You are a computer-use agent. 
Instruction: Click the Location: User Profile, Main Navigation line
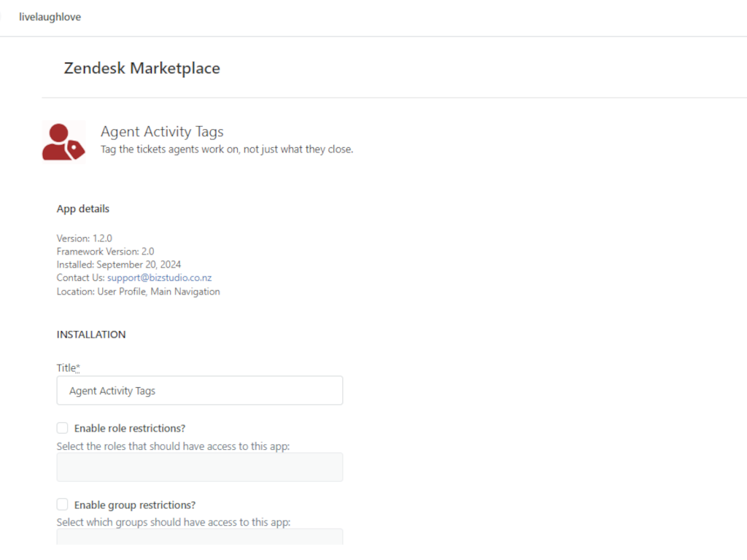pos(138,292)
